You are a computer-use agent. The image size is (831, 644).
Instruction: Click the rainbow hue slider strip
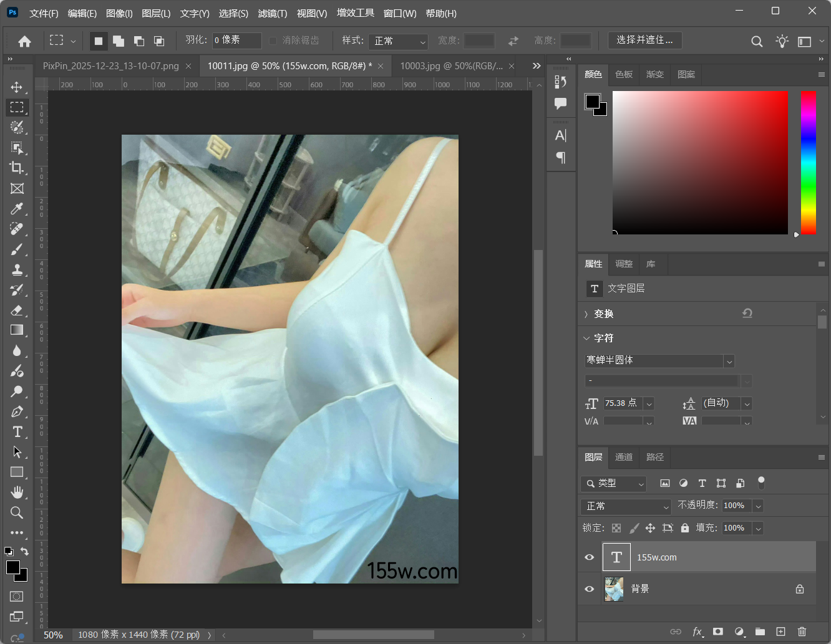pos(808,162)
